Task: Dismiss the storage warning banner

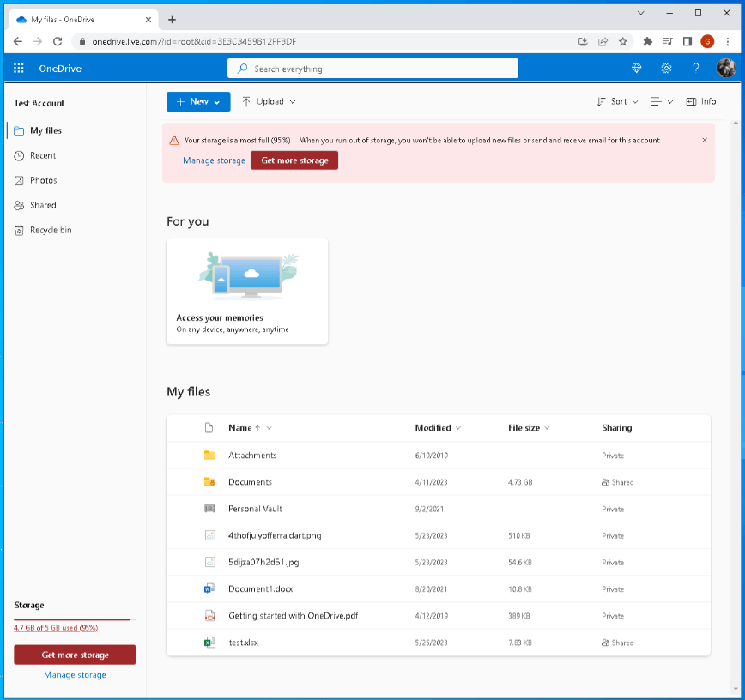Action: coord(705,140)
